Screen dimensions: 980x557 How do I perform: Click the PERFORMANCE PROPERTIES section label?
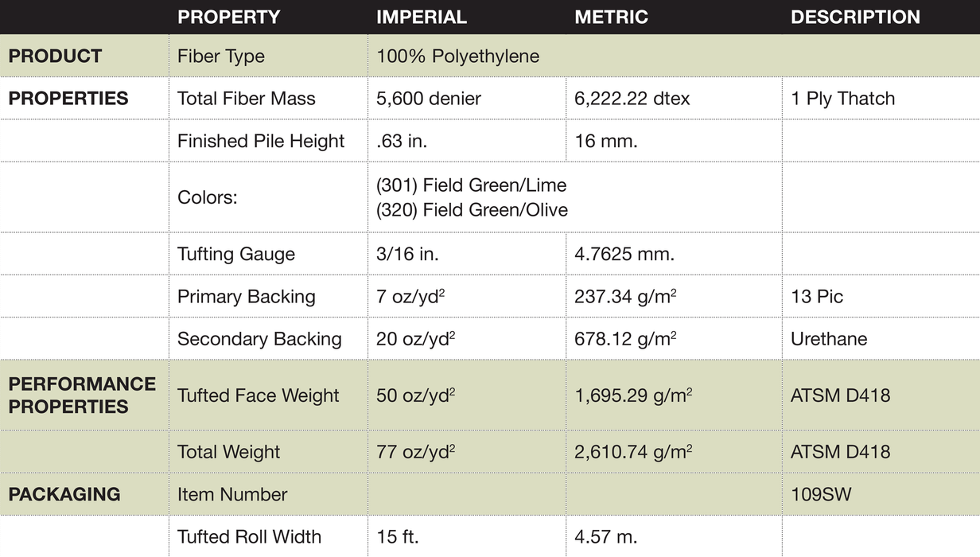click(82, 395)
